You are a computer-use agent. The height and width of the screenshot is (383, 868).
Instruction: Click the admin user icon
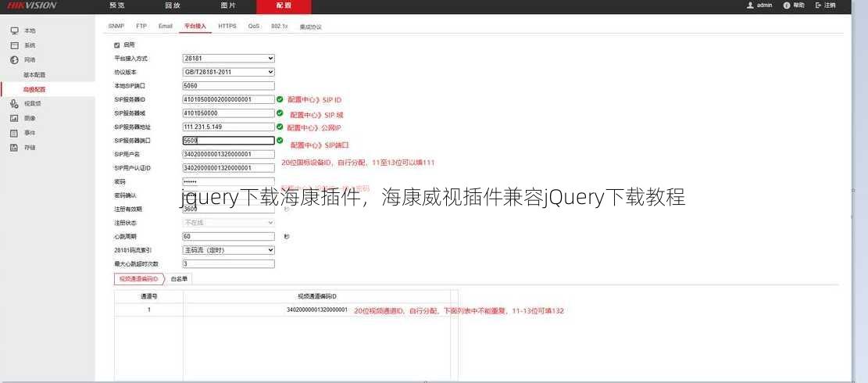pos(751,5)
